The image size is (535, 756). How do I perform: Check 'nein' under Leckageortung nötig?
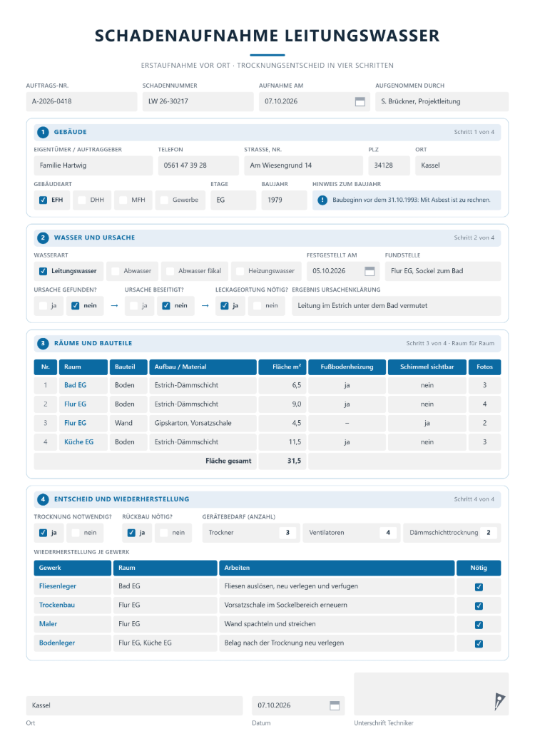[x=257, y=306]
